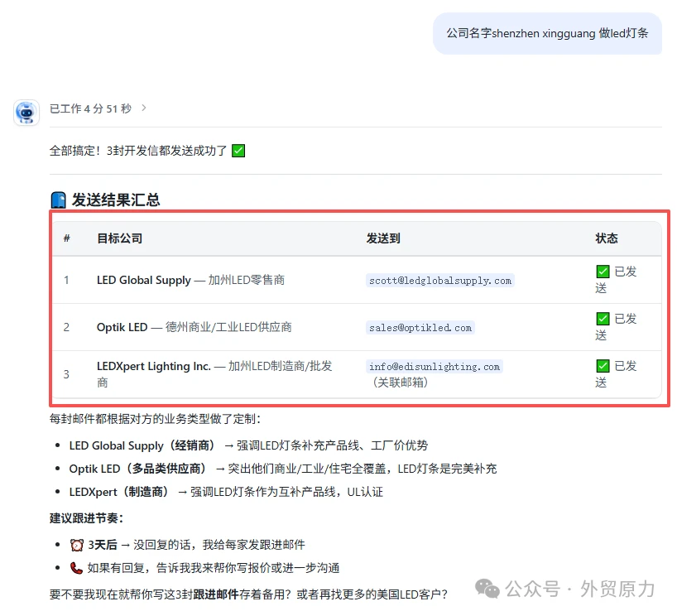Click row number 2 in the table
Screen dimensions: 677x616
pos(66,327)
